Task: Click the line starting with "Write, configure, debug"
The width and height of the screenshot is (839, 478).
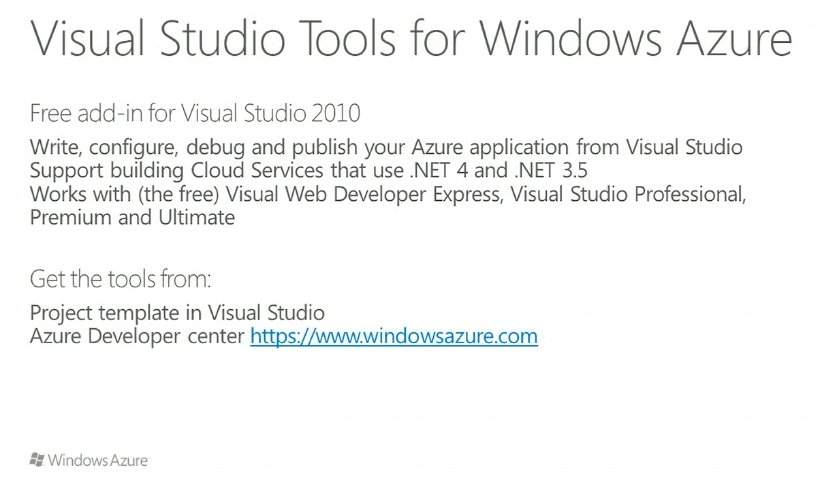Action: [386, 147]
